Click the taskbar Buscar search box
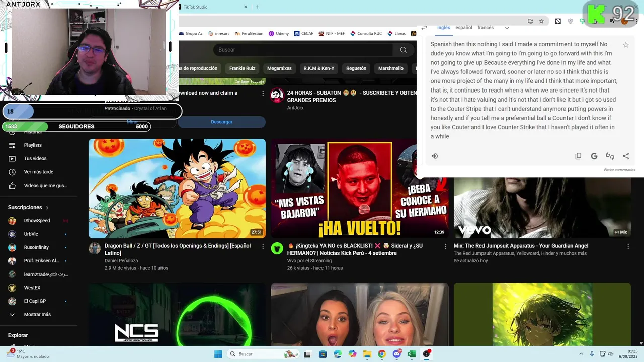The image size is (644, 362). (262, 354)
